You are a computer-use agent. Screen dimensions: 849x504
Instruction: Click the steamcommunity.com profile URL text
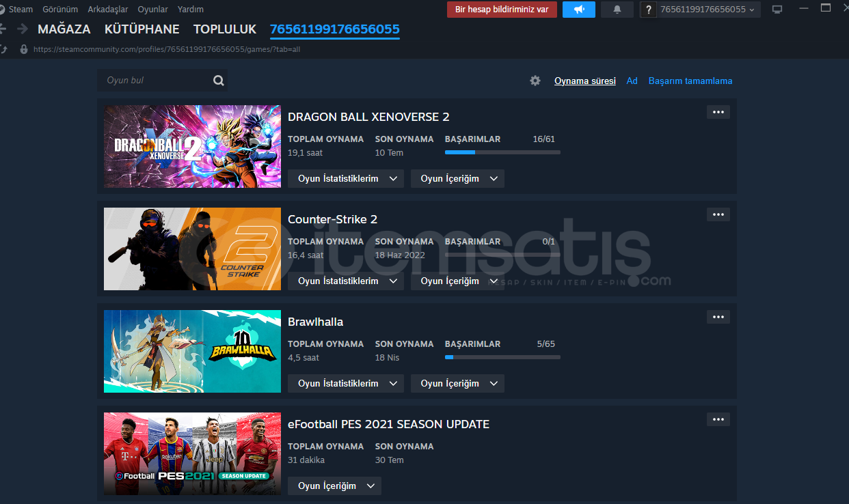167,49
